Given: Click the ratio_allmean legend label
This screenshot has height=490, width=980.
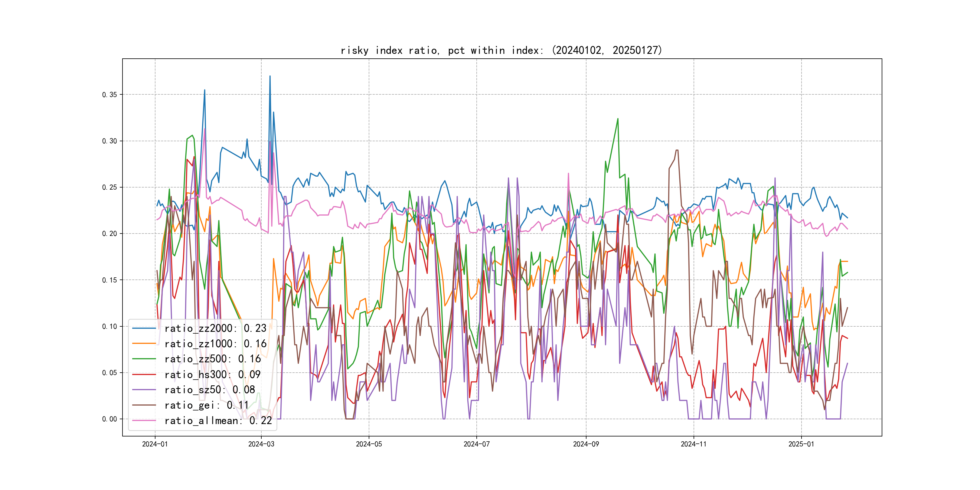Looking at the screenshot, I should click(218, 421).
